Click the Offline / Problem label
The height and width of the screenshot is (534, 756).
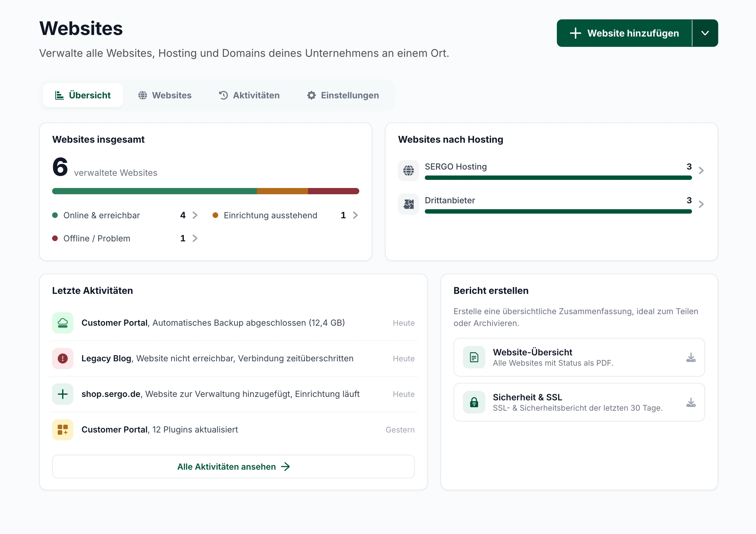[x=97, y=239]
